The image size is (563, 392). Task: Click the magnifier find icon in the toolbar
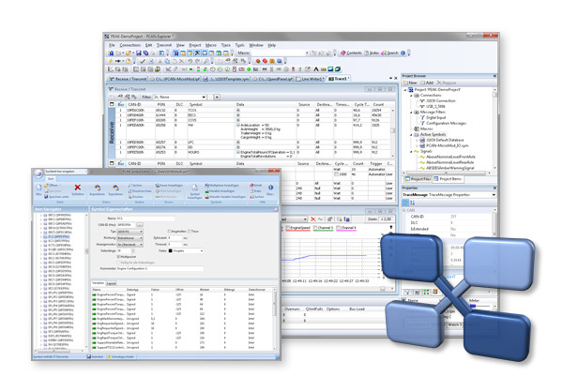point(206,61)
